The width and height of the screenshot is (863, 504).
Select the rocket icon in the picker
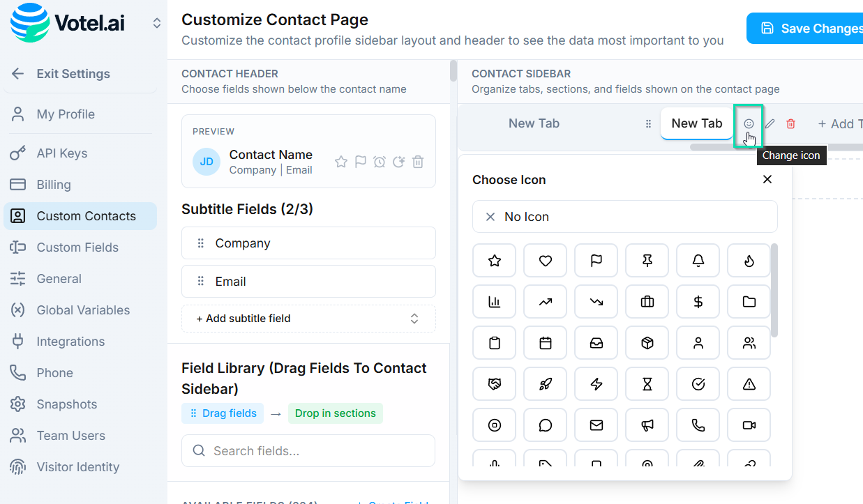pyautogui.click(x=545, y=383)
